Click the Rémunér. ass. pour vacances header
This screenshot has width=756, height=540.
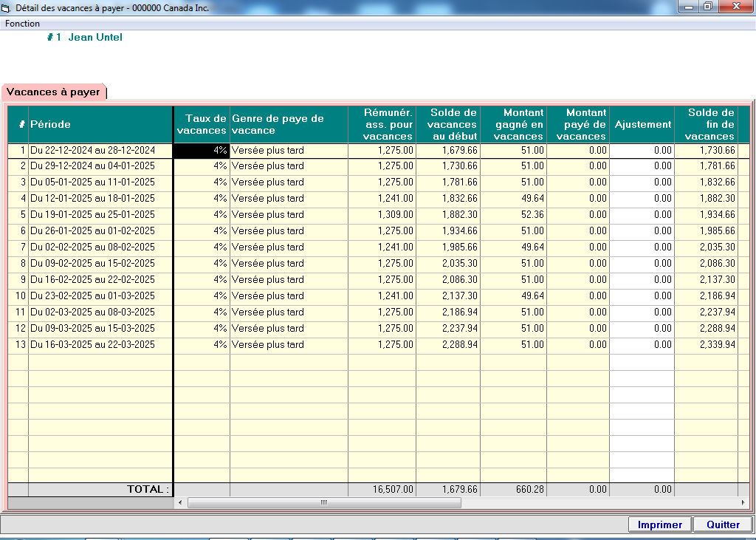pyautogui.click(x=381, y=124)
